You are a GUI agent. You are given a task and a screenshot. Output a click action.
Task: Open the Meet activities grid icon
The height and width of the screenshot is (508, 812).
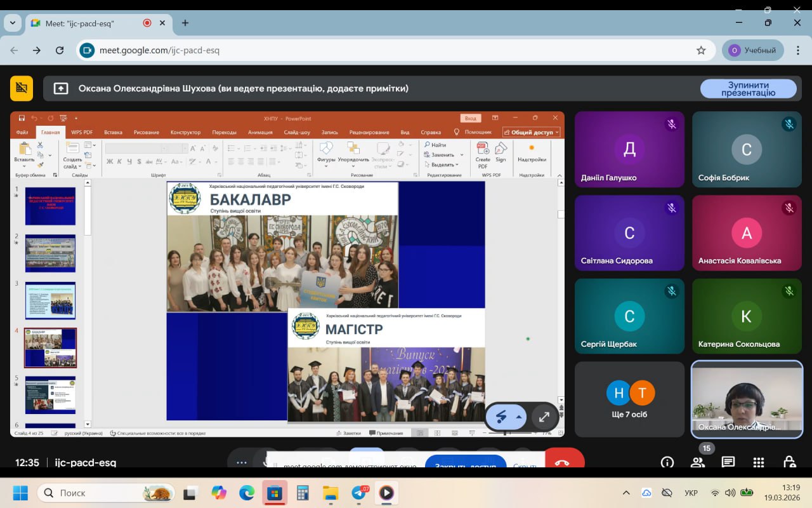point(758,462)
